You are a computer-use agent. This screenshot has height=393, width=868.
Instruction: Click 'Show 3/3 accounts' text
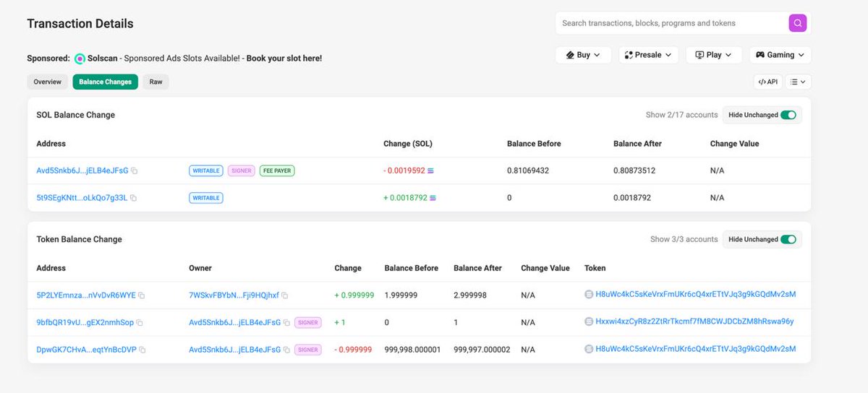pyautogui.click(x=684, y=239)
